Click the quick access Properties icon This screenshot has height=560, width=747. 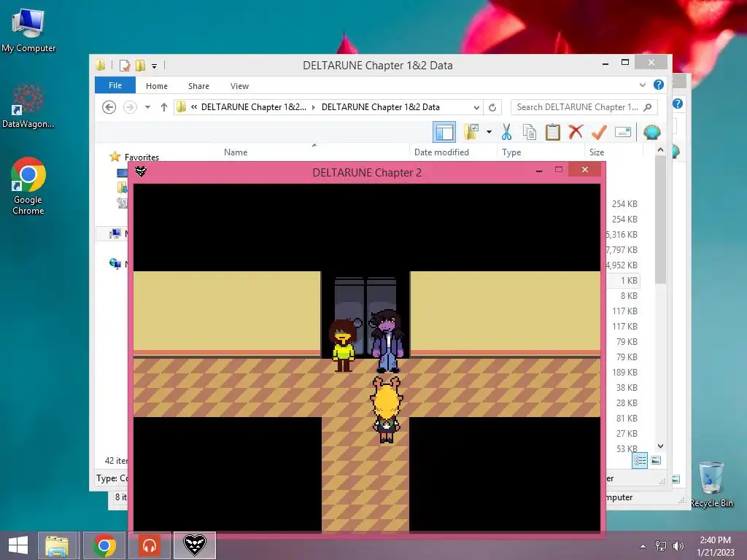coord(124,65)
